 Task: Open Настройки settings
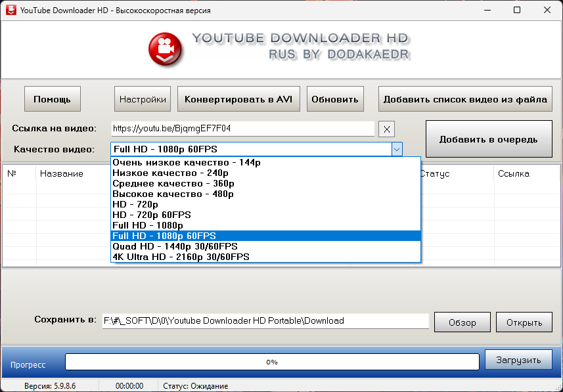click(143, 99)
